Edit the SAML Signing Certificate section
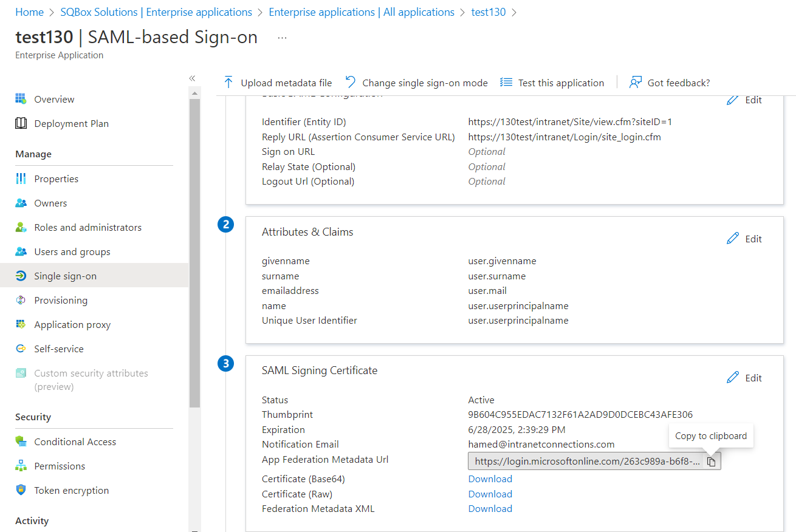 [x=744, y=378]
